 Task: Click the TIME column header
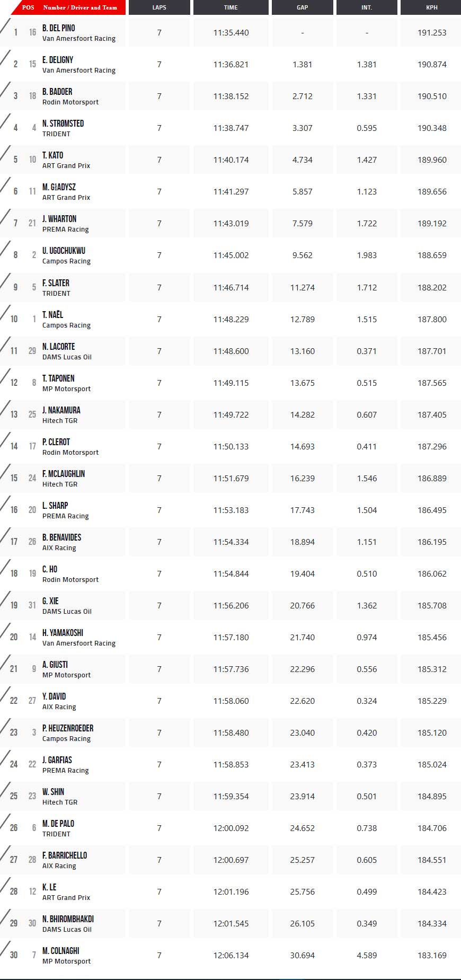pos(230,7)
